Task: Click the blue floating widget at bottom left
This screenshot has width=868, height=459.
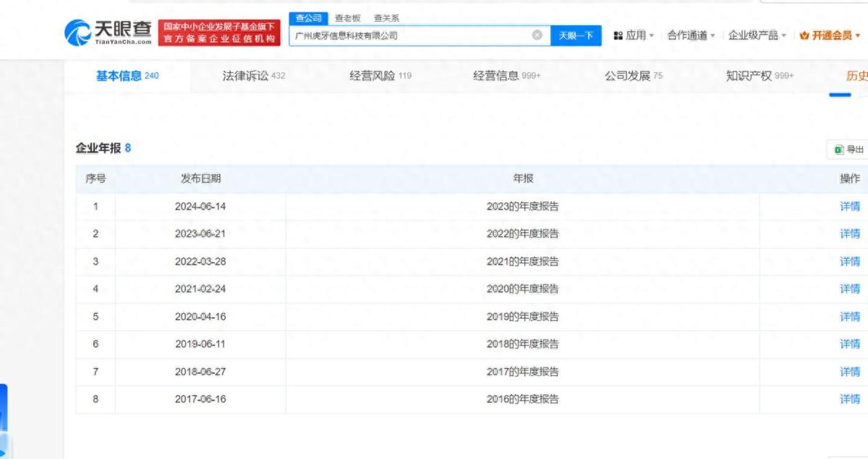Action: 4,422
